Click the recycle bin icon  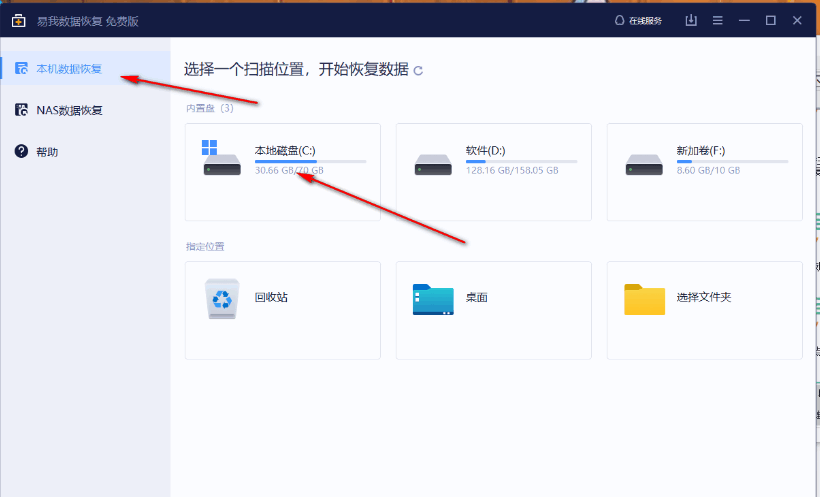coord(222,299)
